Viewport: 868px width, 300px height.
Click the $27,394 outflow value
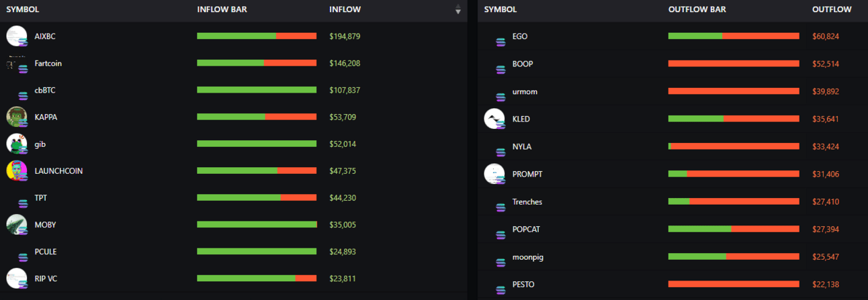tap(826, 230)
